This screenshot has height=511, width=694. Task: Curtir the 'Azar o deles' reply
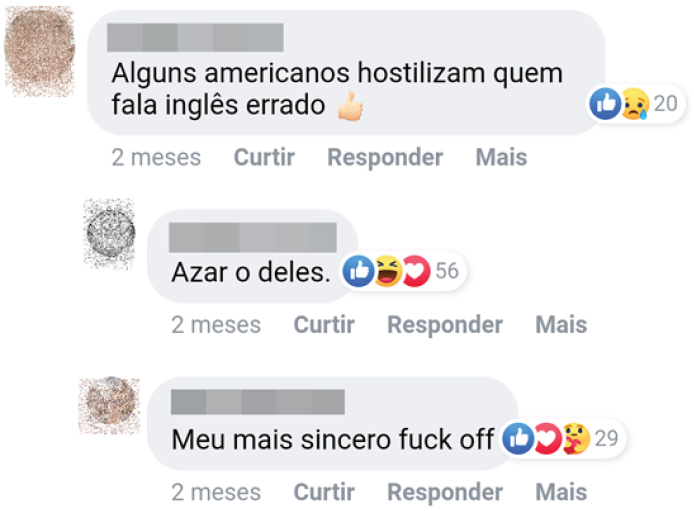click(324, 325)
